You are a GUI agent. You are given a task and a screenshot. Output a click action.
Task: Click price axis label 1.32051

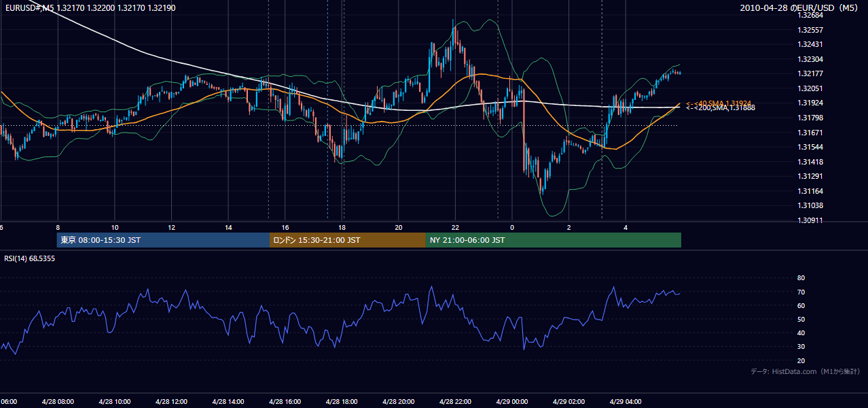811,88
